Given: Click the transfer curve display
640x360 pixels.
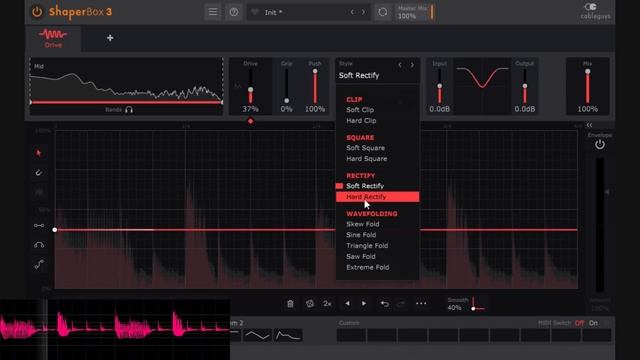Looking at the screenshot, I should click(482, 86).
